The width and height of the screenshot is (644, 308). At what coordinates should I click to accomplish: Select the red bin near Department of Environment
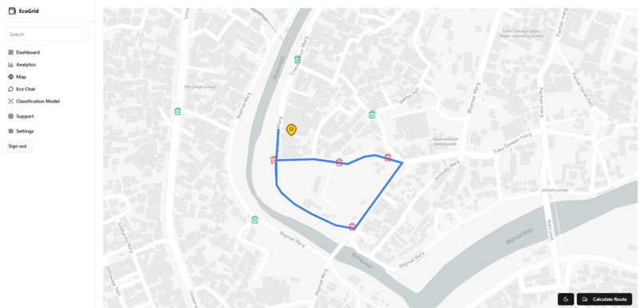coord(388,157)
